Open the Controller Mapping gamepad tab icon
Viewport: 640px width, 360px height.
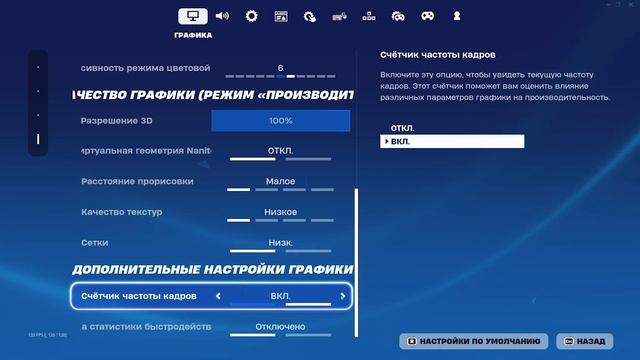tap(427, 16)
